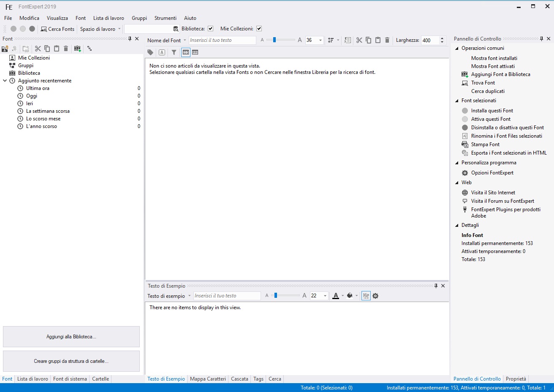Image resolution: width=554 pixels, height=392 pixels.
Task: Switch to detailed list view mode
Action: tap(195, 52)
